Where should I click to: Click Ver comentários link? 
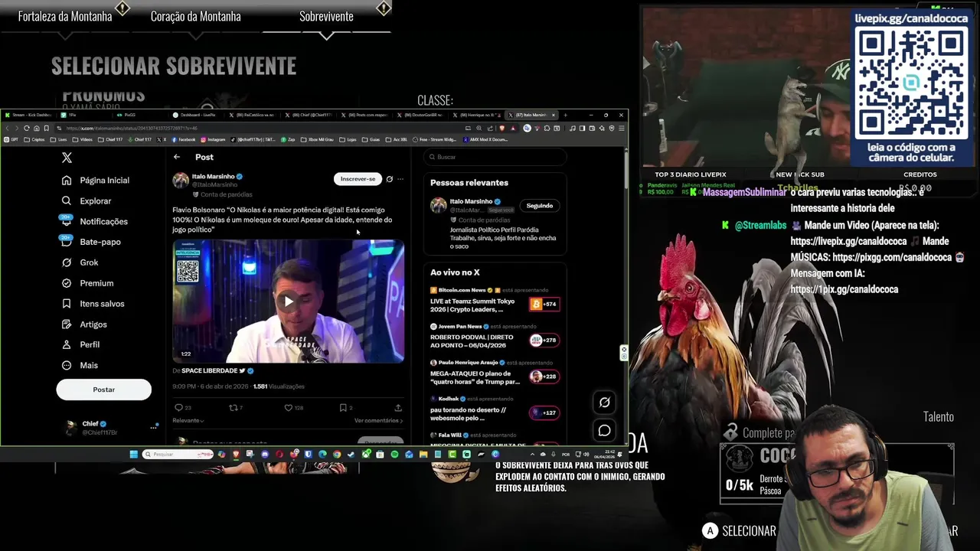378,420
